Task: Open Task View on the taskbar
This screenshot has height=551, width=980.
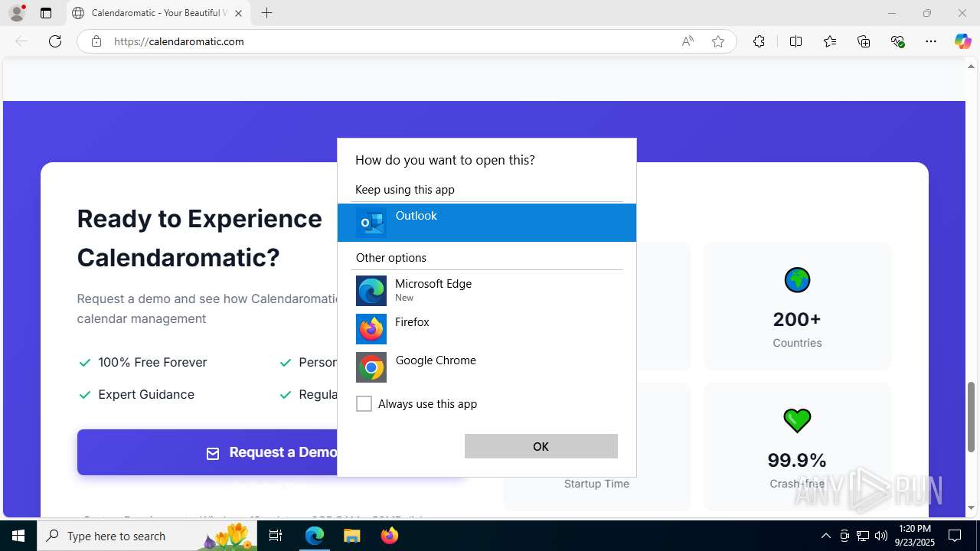Action: [276, 536]
